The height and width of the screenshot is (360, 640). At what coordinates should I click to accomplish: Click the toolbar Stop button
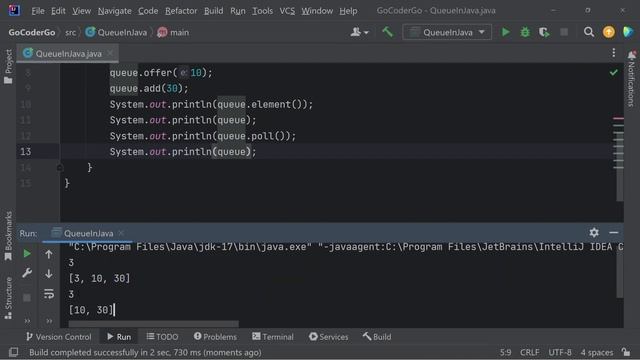(564, 32)
